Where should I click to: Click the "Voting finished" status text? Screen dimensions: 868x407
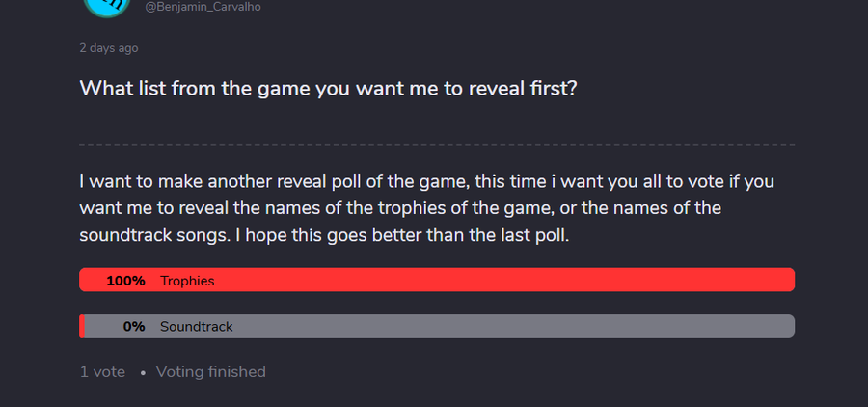(210, 371)
